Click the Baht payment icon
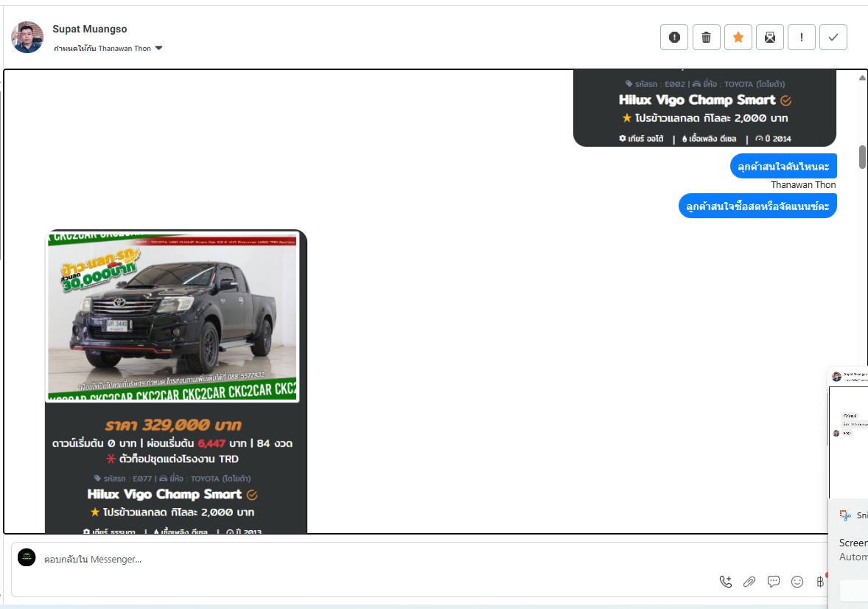Viewport: 868px width, 609px height. 820,581
